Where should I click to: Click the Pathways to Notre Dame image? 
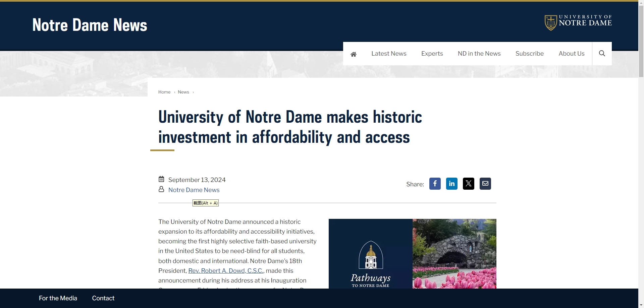pyautogui.click(x=413, y=254)
